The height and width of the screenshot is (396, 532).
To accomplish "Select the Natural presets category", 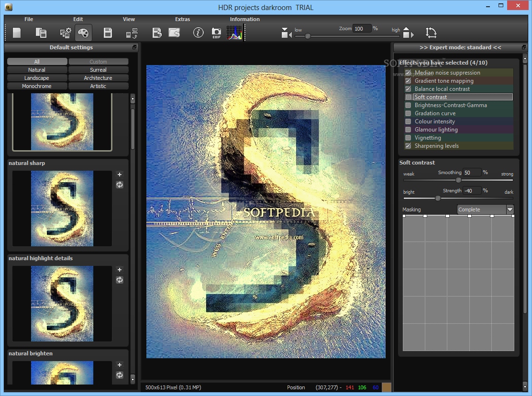I will click(37, 70).
